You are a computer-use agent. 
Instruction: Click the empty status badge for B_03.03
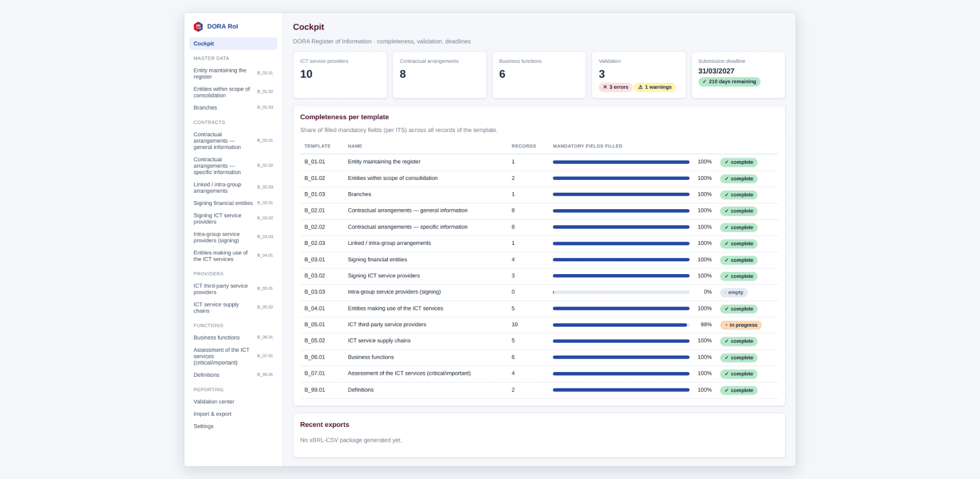[x=734, y=292]
